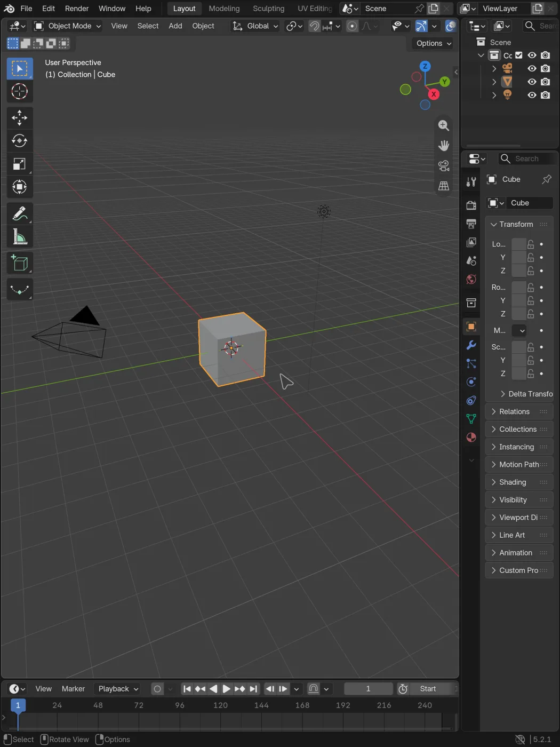Collapse the Transform panel
Screen dimensions: 560x747
point(519,225)
